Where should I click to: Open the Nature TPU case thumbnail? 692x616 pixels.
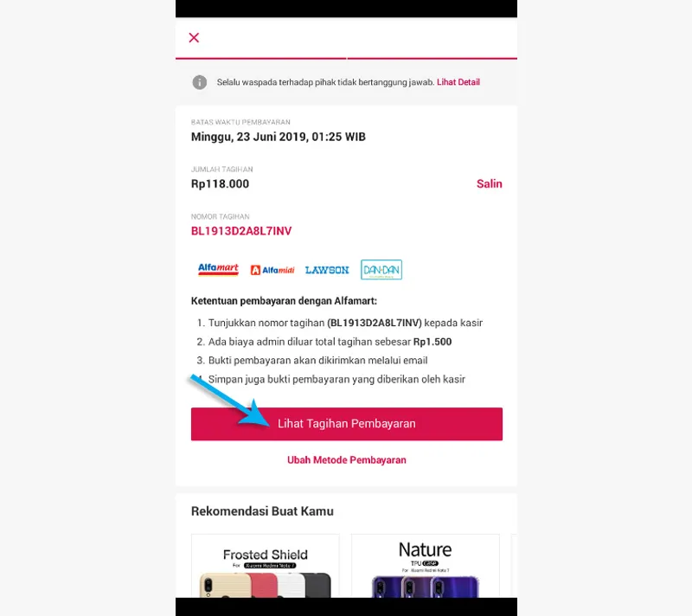pos(425,566)
